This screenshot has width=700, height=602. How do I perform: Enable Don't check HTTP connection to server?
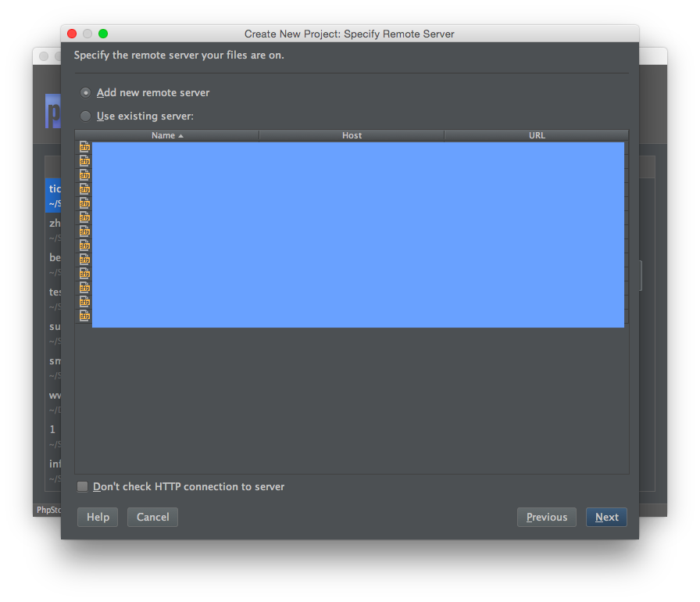[x=83, y=487]
